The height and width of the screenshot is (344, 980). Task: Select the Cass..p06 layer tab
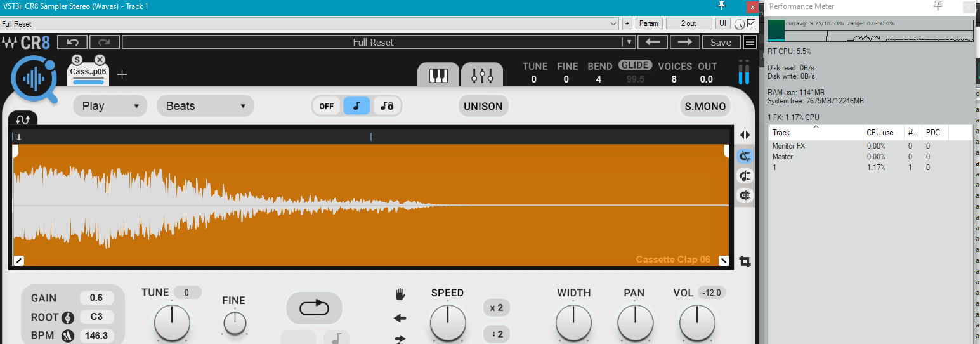click(88, 75)
